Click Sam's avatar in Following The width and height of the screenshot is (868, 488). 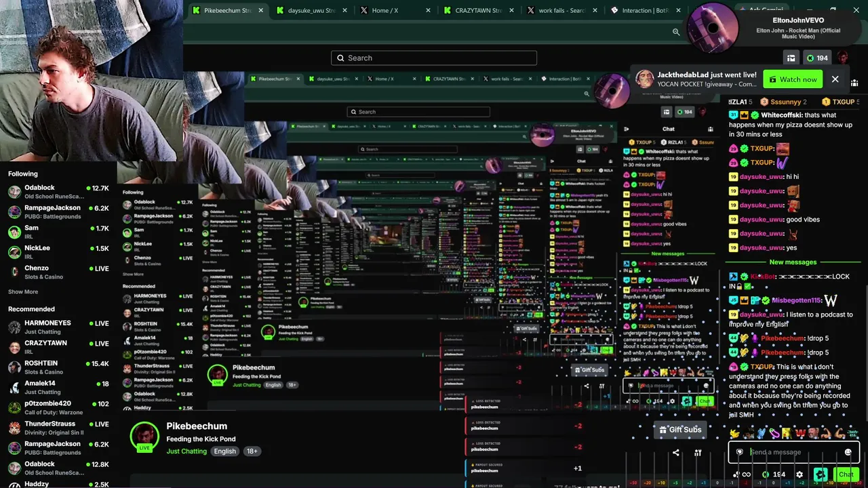coord(14,232)
